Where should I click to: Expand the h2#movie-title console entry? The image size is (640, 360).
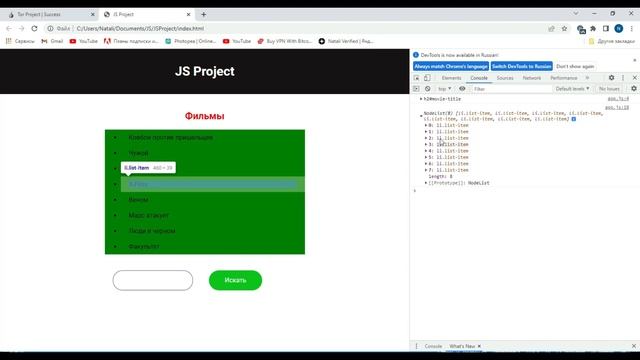coord(421,99)
